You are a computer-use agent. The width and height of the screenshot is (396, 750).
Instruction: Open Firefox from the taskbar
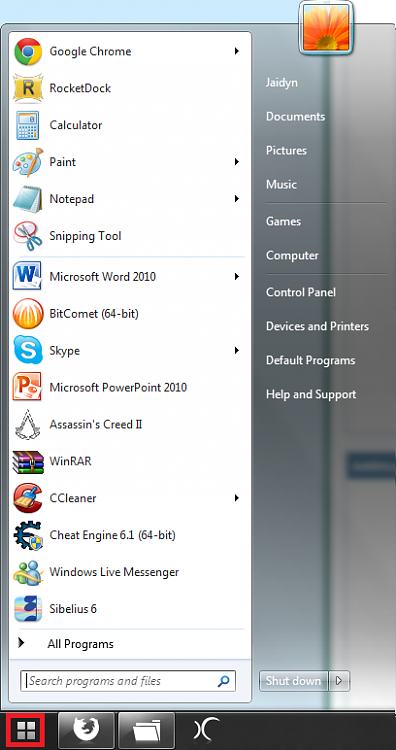87,730
